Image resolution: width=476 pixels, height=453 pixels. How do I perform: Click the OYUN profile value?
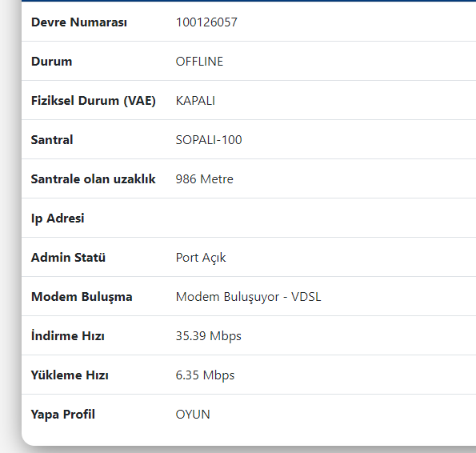click(193, 414)
